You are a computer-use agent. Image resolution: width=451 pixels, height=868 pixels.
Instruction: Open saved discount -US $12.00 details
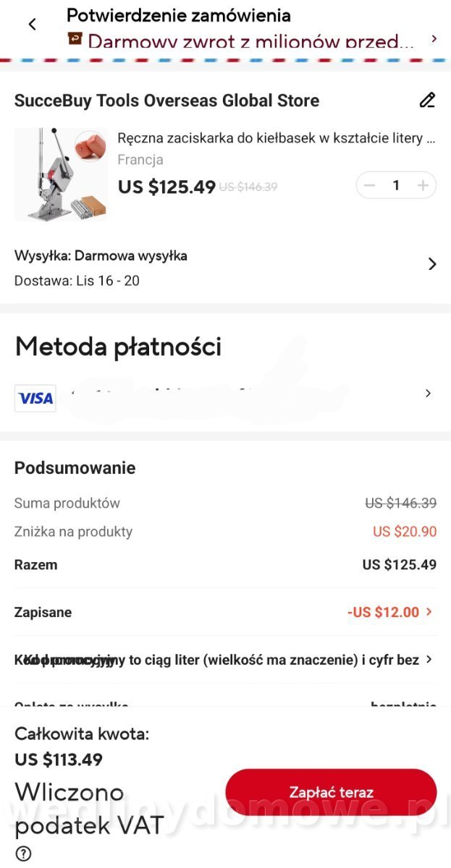click(390, 612)
